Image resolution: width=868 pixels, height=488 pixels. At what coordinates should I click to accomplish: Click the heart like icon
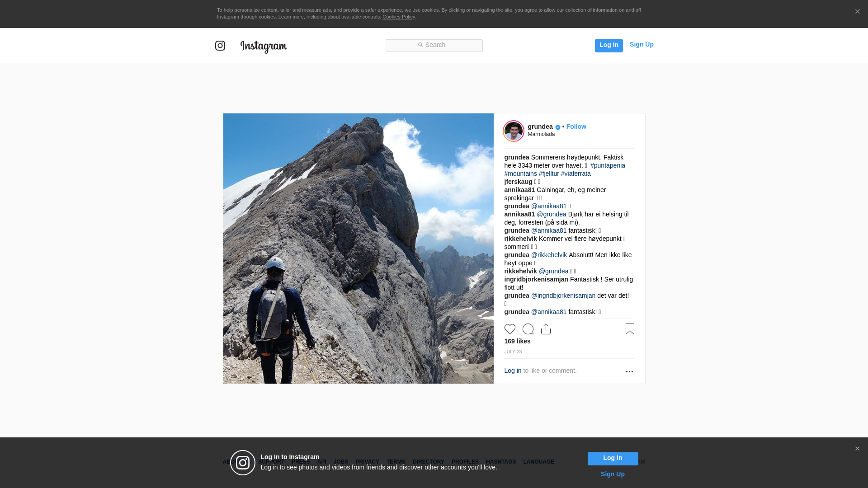[509, 329]
